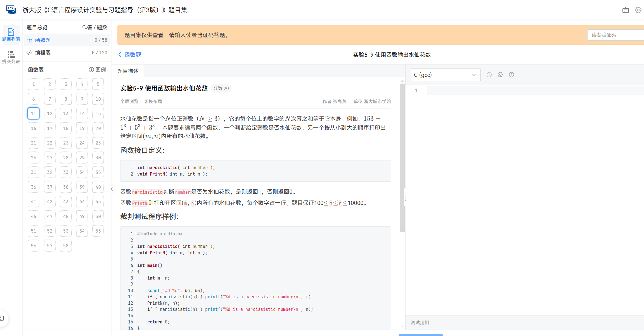This screenshot has width=644, height=336.
Task: Click the editor help question mark icon
Action: tap(512, 75)
